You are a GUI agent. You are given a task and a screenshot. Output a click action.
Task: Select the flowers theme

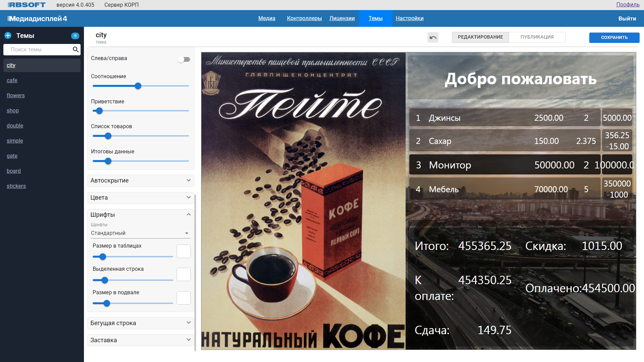15,96
